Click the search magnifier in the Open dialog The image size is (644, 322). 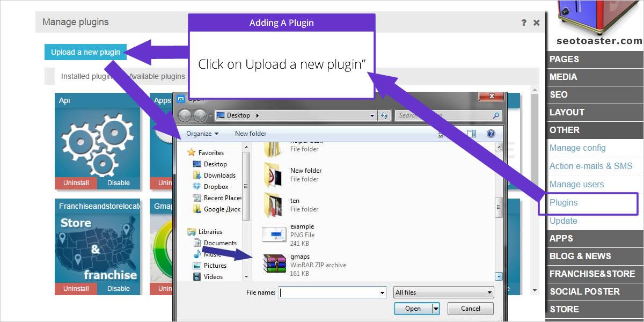pos(495,115)
